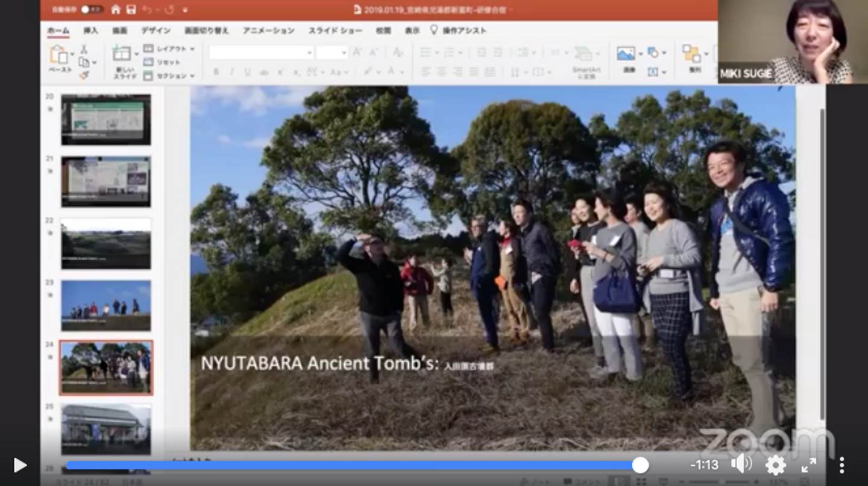This screenshot has width=868, height=486.
Task: Click the font color button
Action: pyautogui.click(x=391, y=72)
